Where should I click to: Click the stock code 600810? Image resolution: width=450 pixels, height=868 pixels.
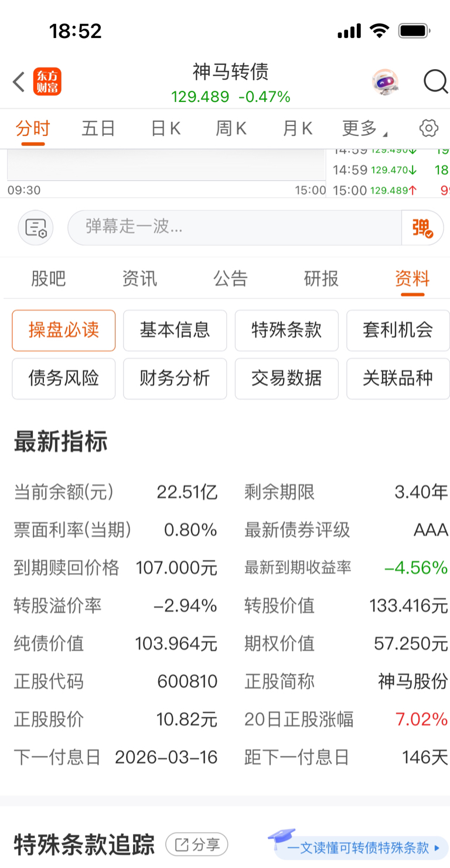click(187, 682)
